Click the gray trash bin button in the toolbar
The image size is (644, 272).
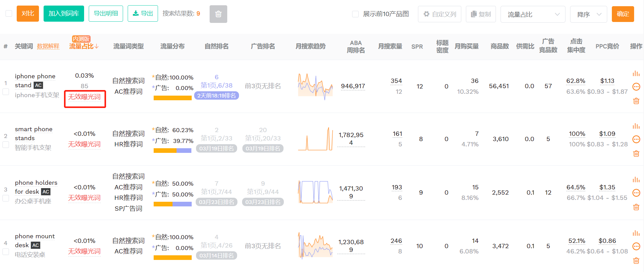pyautogui.click(x=218, y=14)
